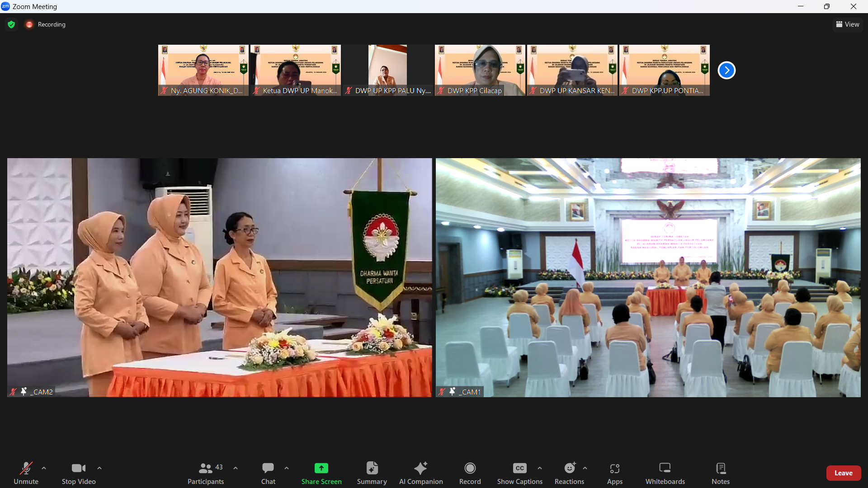Expand video options arrow beside Stop Video

99,468
